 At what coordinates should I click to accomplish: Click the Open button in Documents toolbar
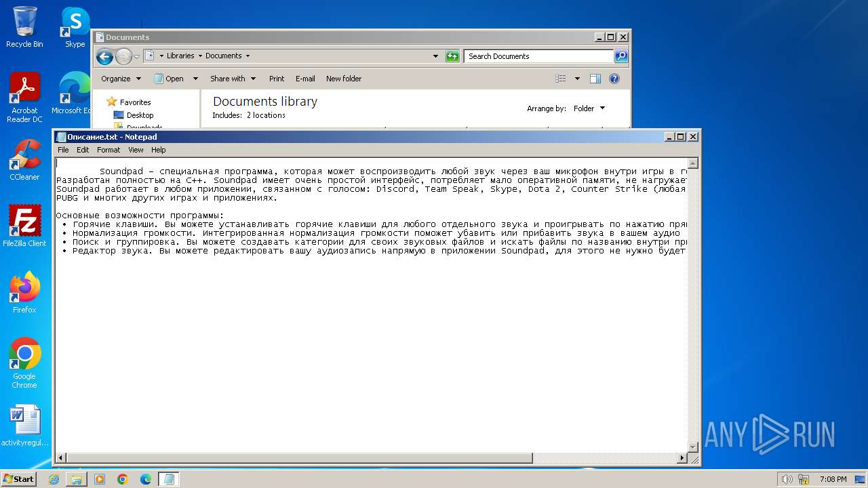pos(170,79)
